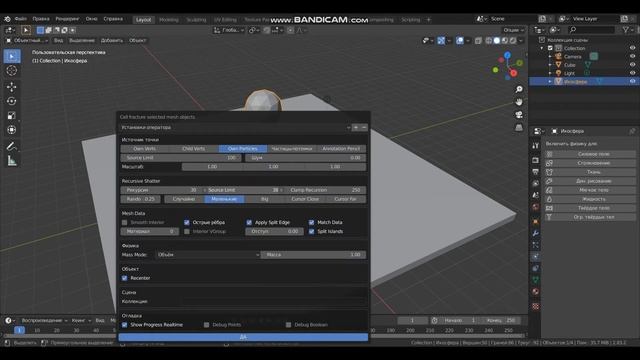Choose the Move tool in the toolbar
Screen dimensions: 640x360
(x=12, y=87)
